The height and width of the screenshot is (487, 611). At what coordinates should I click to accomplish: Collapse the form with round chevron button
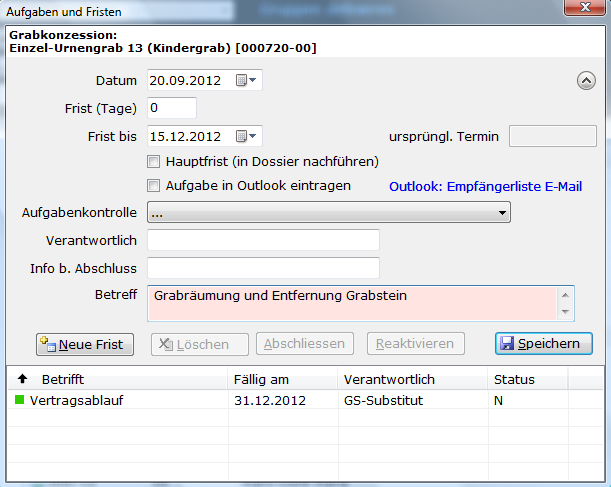586,81
